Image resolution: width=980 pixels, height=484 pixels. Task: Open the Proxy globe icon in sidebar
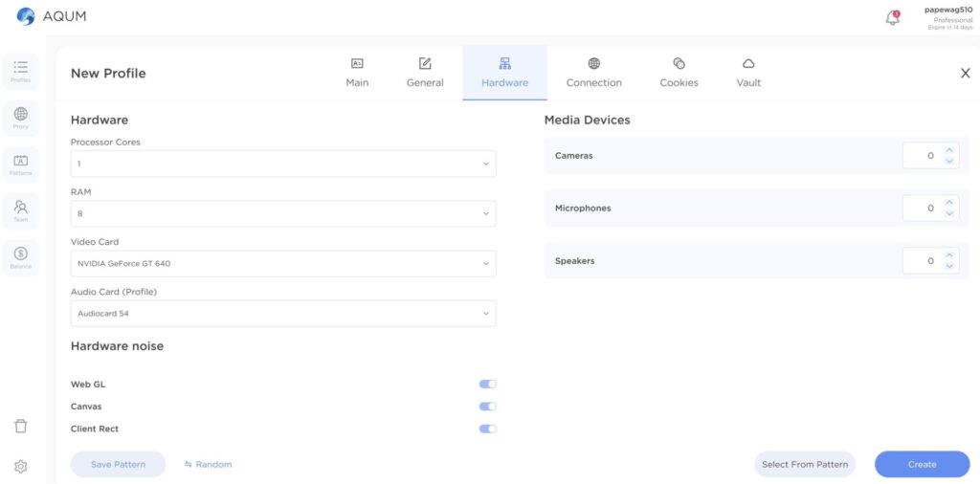click(x=21, y=118)
